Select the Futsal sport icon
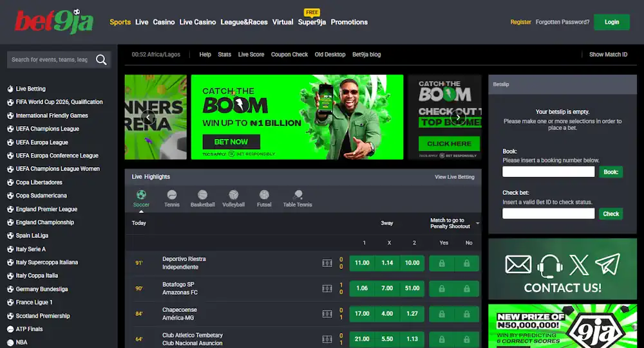 264,194
